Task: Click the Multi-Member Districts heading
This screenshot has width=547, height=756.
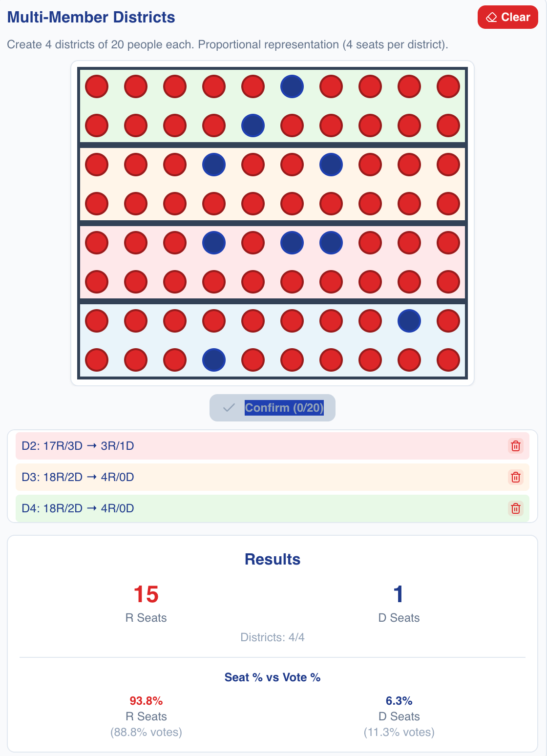Action: pyautogui.click(x=91, y=17)
